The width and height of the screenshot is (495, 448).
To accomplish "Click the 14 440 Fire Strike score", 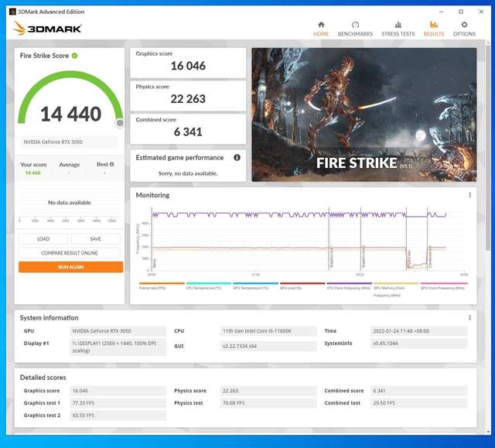I will click(x=71, y=114).
